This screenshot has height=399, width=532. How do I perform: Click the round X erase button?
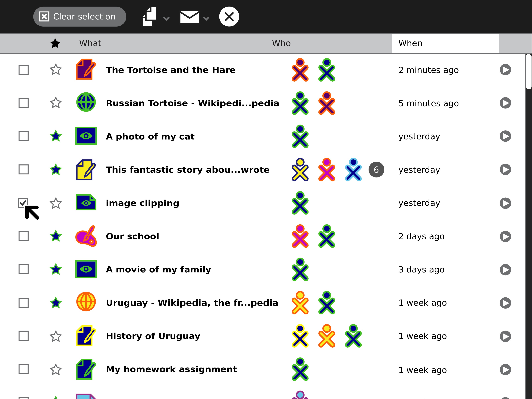click(229, 17)
